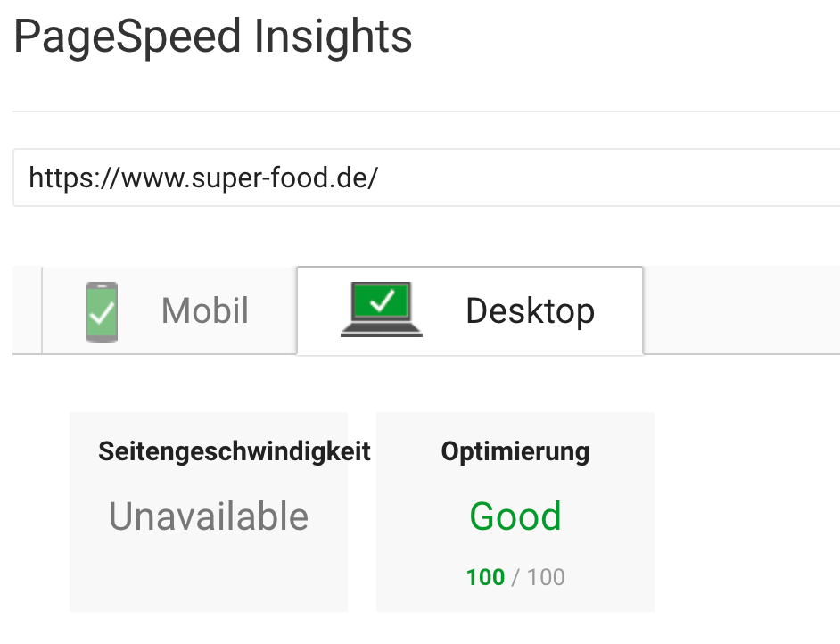Click the Optimierung heading
The width and height of the screenshot is (840, 644).
click(x=515, y=451)
